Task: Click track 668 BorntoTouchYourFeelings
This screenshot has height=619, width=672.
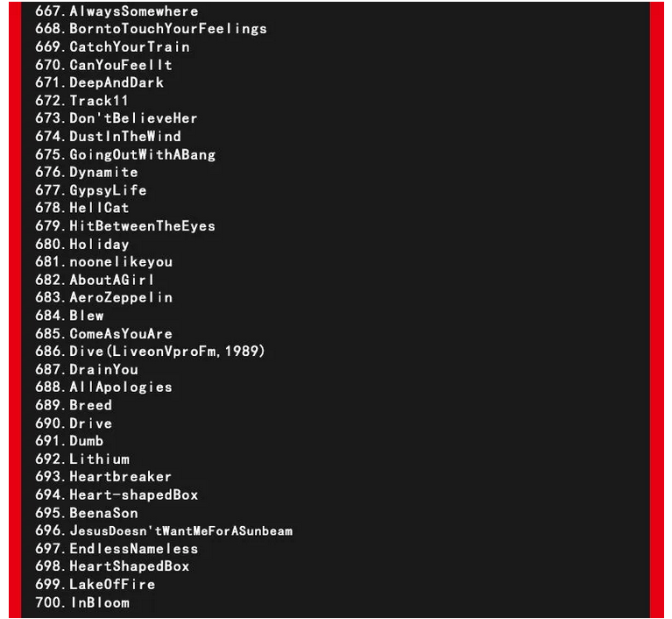Action: [x=151, y=29]
